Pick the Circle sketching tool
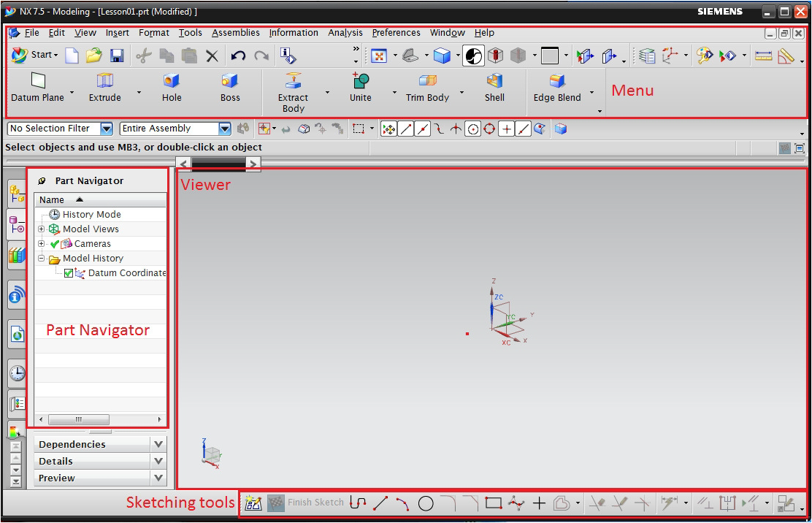Screen dimensions: 812x523 [x=426, y=503]
